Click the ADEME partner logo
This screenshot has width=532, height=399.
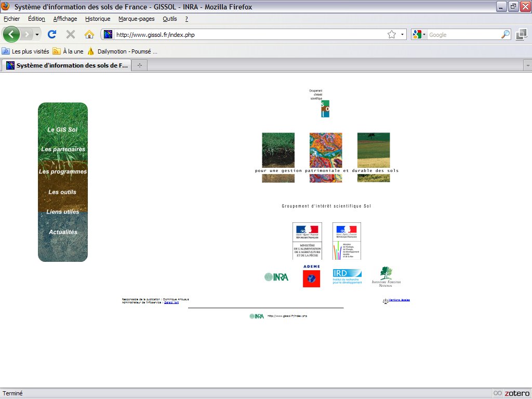tap(311, 276)
